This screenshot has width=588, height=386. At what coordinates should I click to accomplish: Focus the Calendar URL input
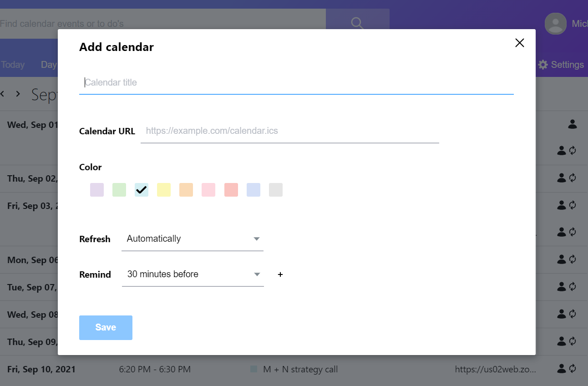(289, 131)
